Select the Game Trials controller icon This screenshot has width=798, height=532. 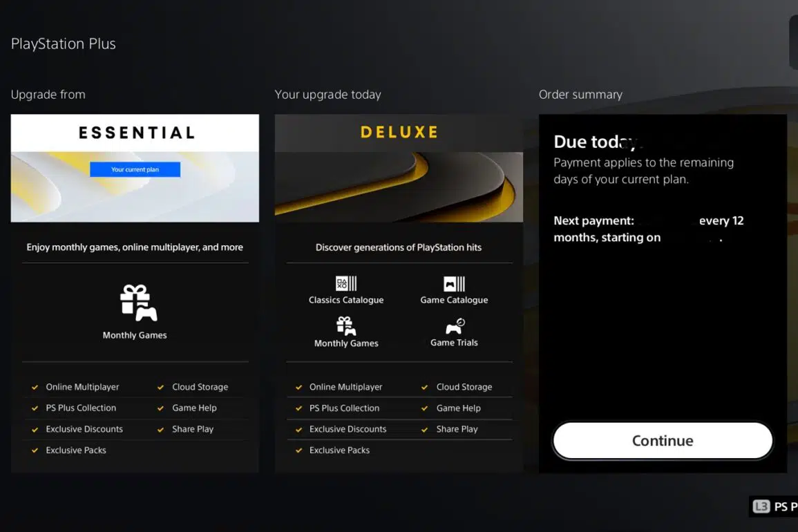point(455,326)
